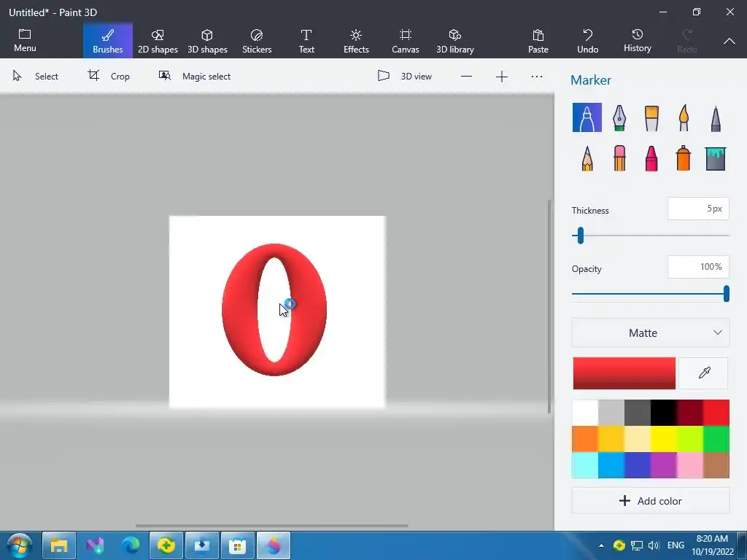Zoom in with the plus button

tap(502, 77)
